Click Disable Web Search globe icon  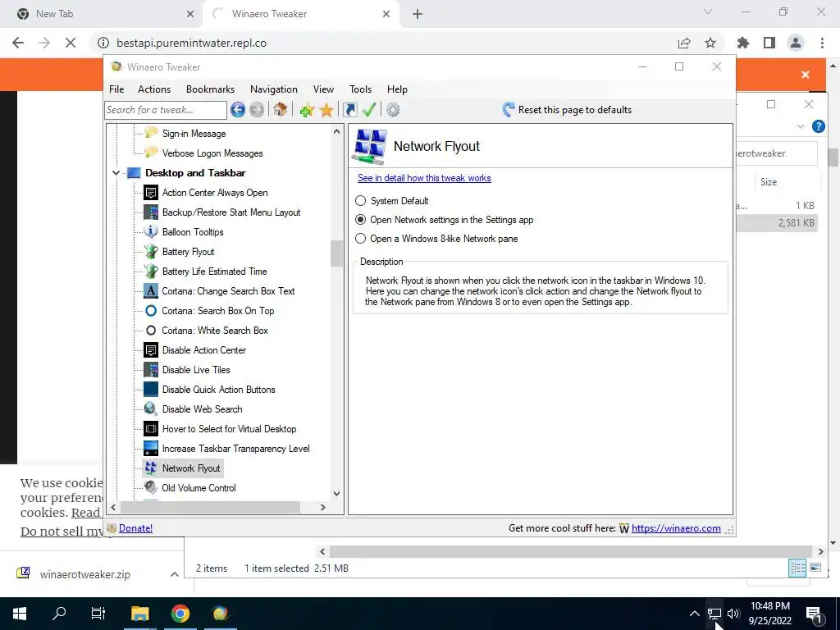(x=151, y=409)
